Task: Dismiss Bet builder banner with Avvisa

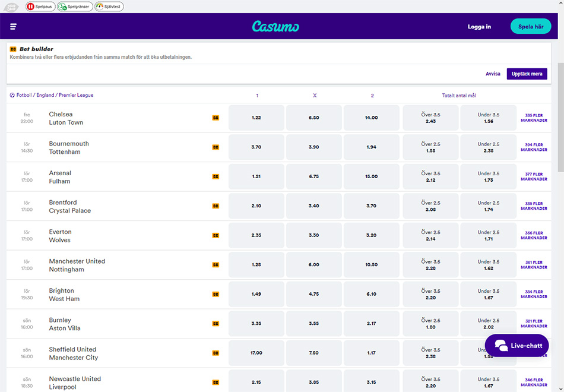Action: (493, 74)
